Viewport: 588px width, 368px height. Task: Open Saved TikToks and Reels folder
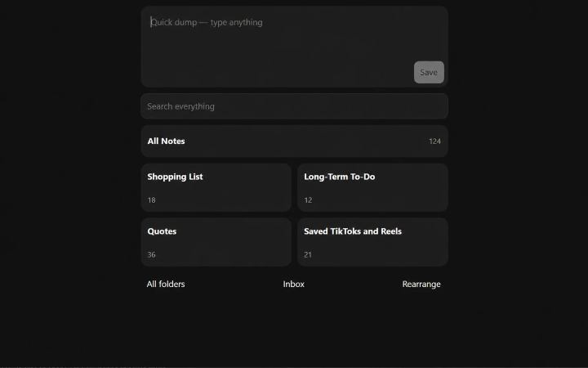tap(372, 242)
